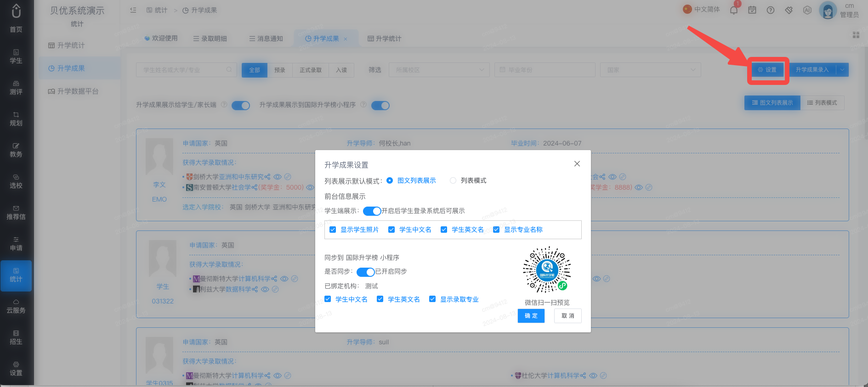Image resolution: width=868 pixels, height=387 pixels.
Task: Expand the 升学成果录入 arrow dropdown
Action: (842, 70)
